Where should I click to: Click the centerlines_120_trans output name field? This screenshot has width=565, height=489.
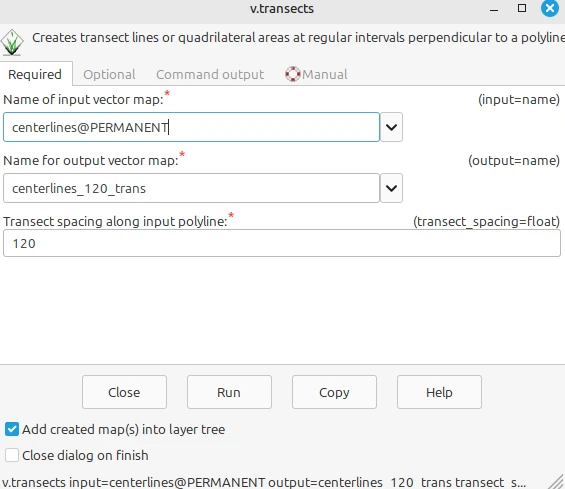[191, 188]
